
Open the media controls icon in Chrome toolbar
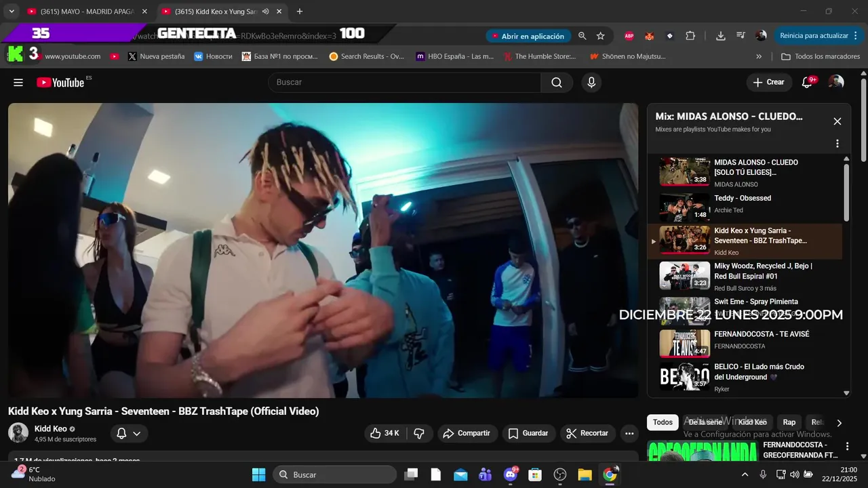coord(741,36)
